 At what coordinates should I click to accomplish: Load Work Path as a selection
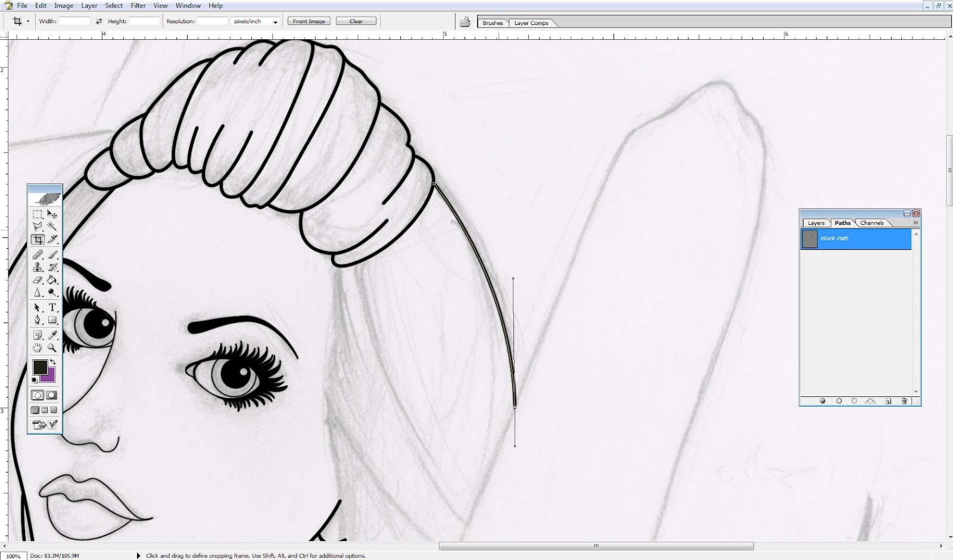pos(854,401)
